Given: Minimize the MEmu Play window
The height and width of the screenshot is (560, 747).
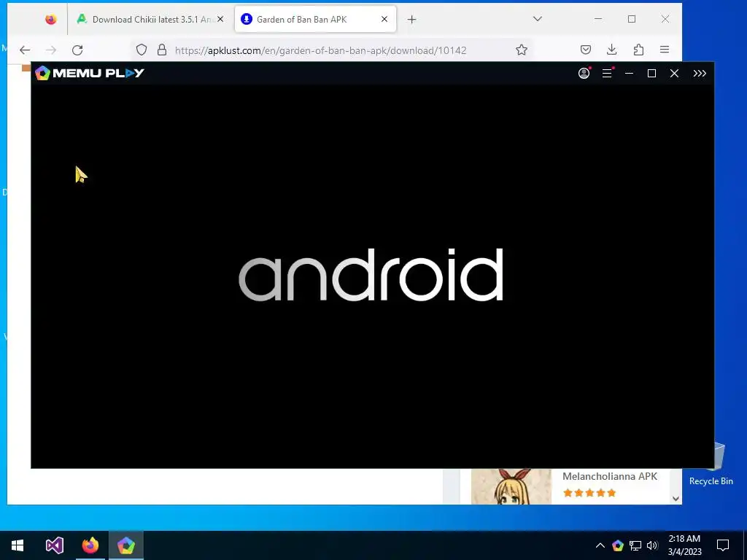Looking at the screenshot, I should [x=629, y=74].
